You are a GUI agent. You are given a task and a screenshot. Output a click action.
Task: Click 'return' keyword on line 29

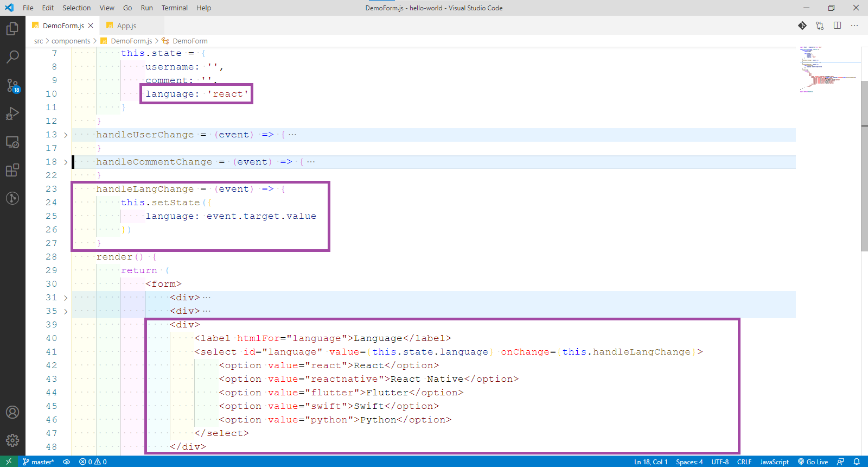(x=139, y=270)
